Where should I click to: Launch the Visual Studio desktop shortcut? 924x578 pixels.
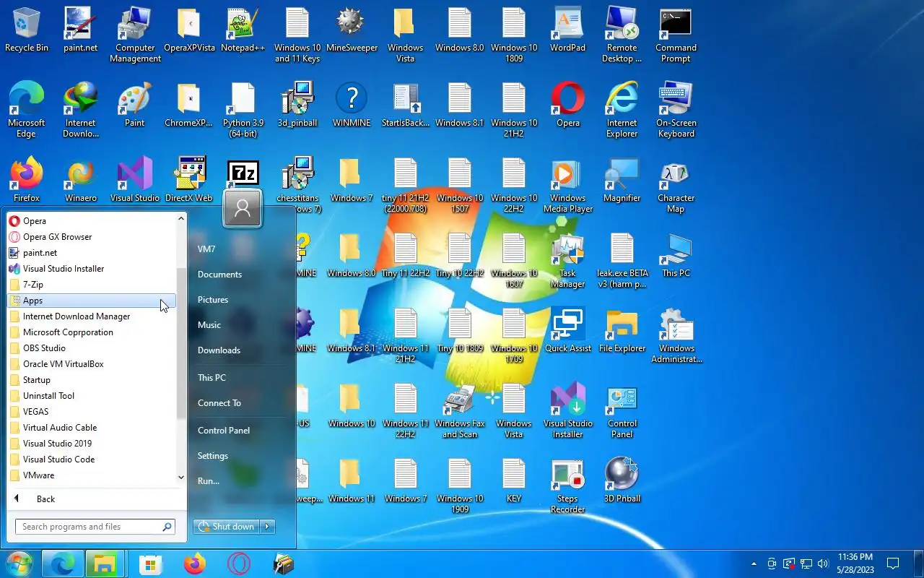[135, 180]
